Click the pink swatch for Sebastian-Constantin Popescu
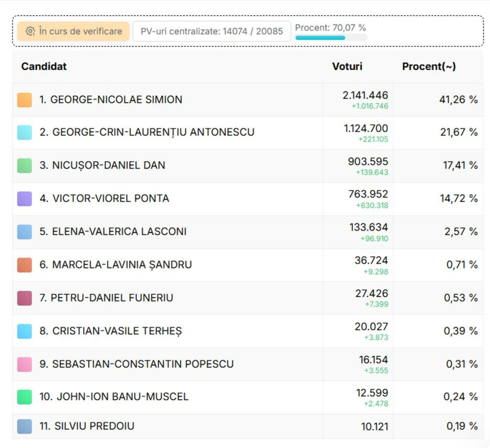The height and width of the screenshot is (448, 490). 24,364
